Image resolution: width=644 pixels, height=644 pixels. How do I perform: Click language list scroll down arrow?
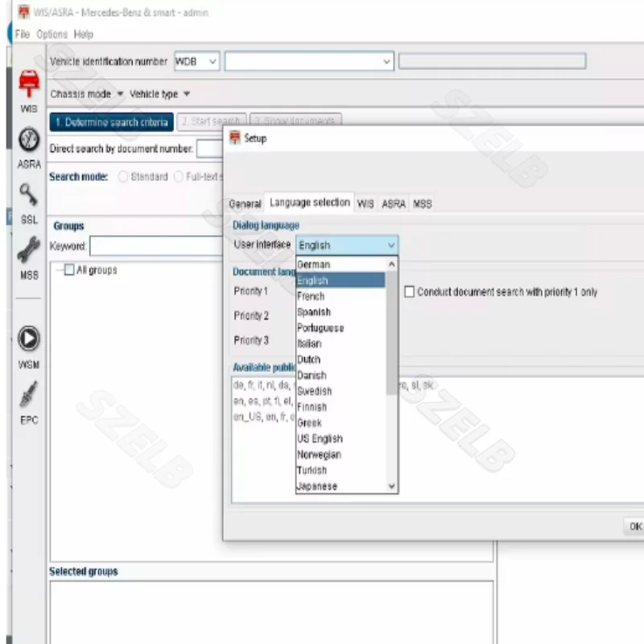392,486
